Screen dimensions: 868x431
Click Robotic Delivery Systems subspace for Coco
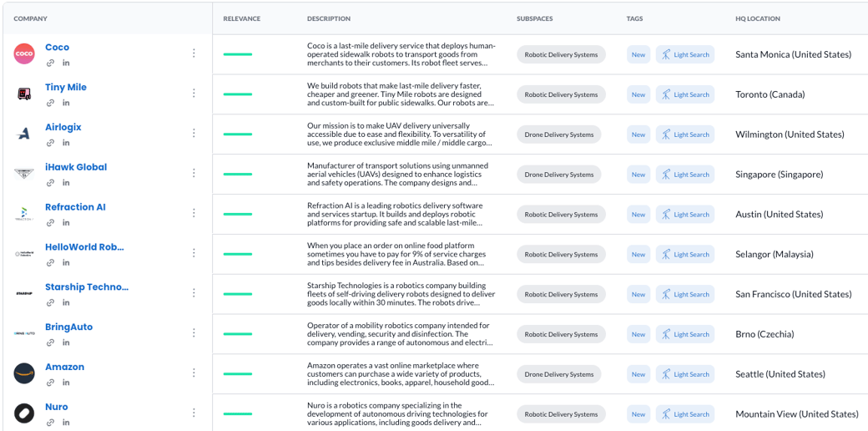561,55
